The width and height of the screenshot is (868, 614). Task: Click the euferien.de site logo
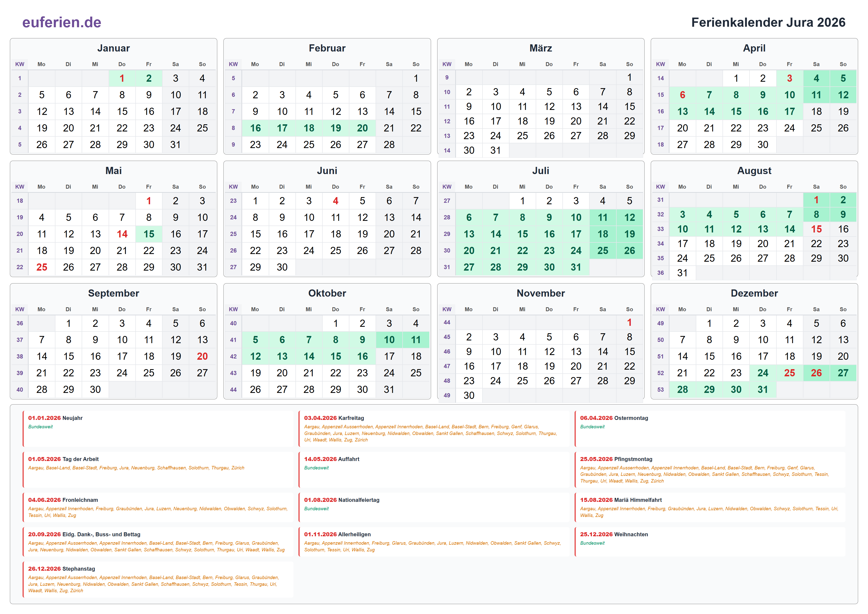click(62, 22)
